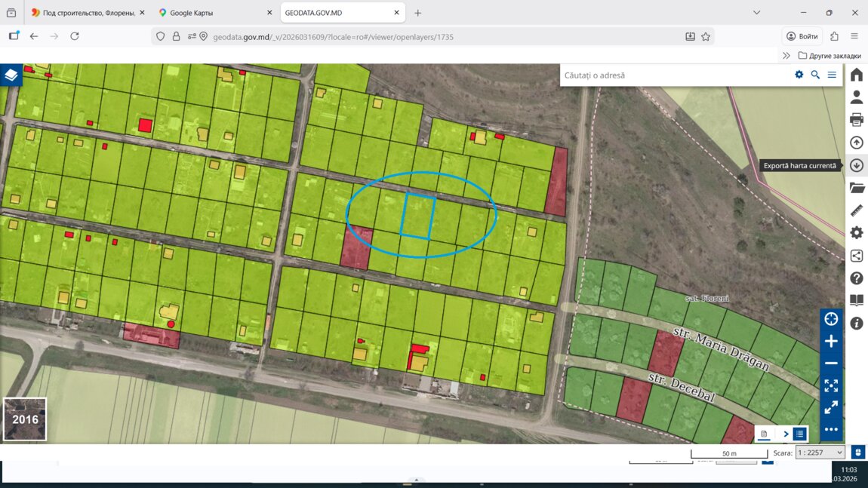This screenshot has width=868, height=488.
Task: Select the ruler measurement tool
Action: 856,210
